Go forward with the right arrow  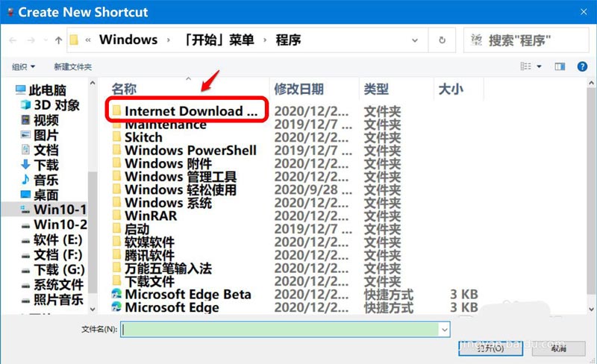[x=31, y=40]
